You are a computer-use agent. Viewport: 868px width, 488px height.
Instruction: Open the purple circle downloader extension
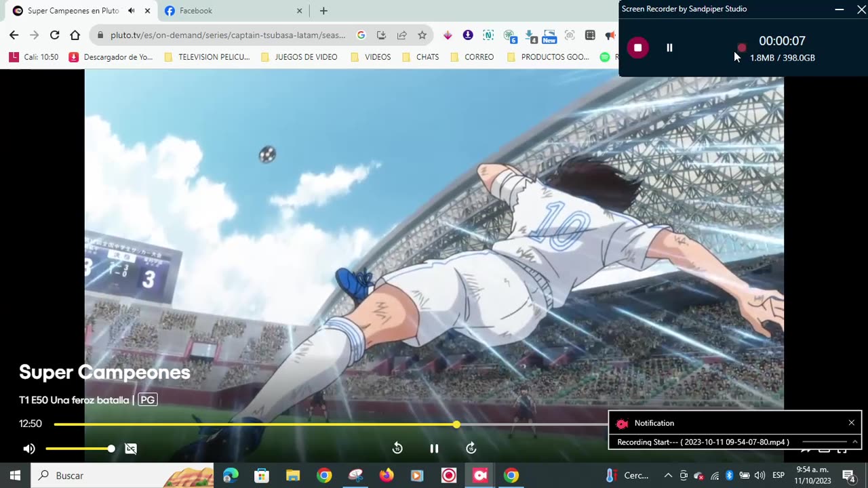pos(468,35)
